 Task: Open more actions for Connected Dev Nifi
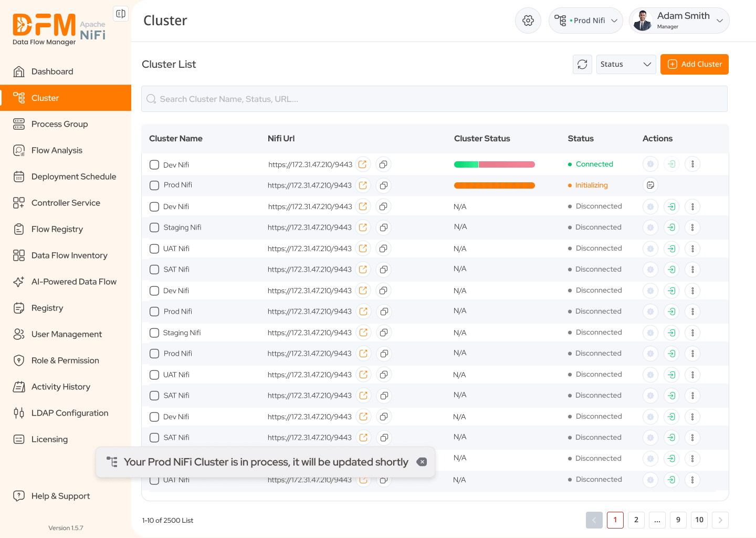point(692,164)
